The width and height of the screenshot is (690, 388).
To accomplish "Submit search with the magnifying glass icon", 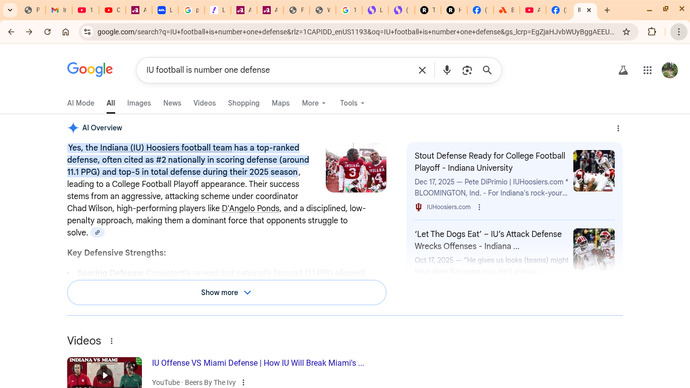I will [487, 70].
